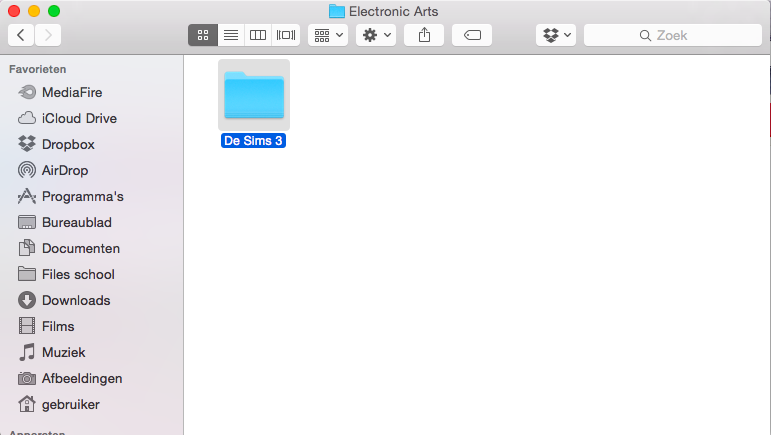Click the Favorieten sidebar heading
The height and width of the screenshot is (435, 771).
coord(37,69)
